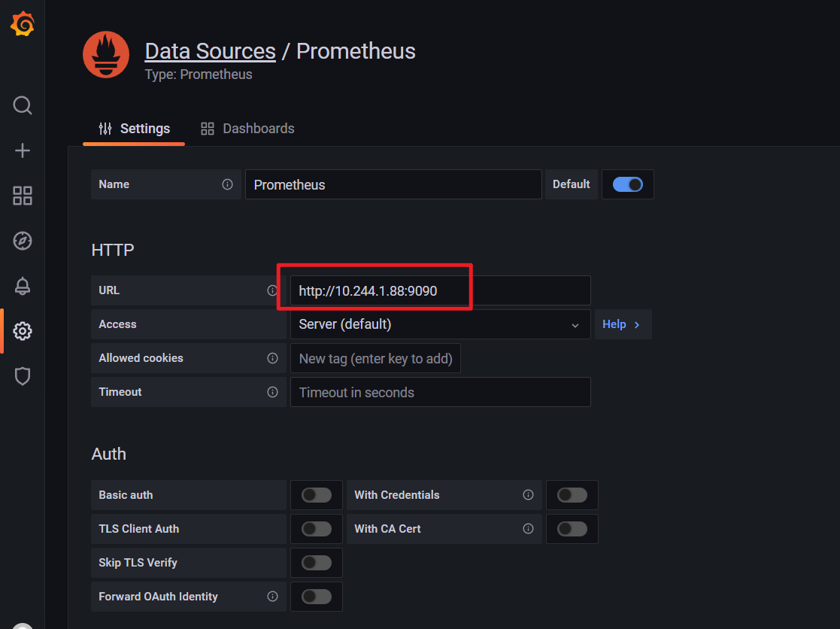Image resolution: width=840 pixels, height=629 pixels.
Task: Enable the TLS Client Auth toggle
Action: pyautogui.click(x=317, y=529)
